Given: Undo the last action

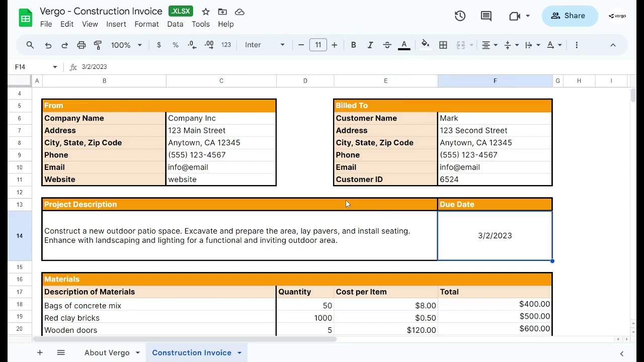Looking at the screenshot, I should 48,45.
